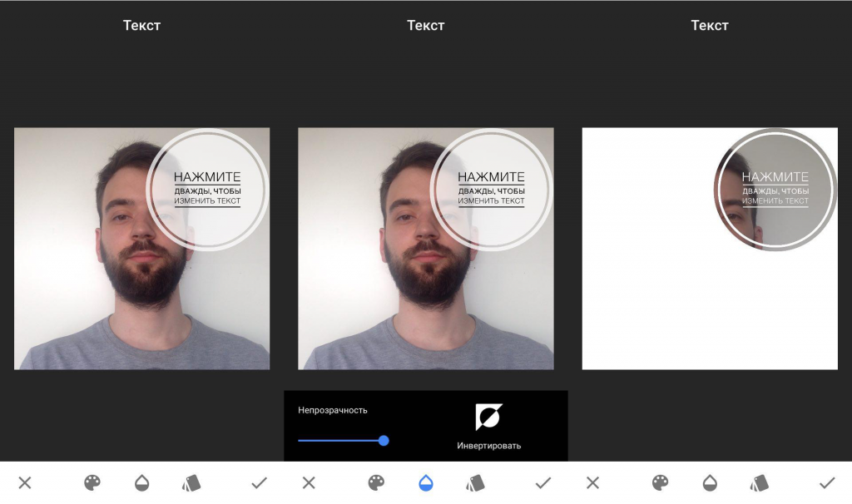Apply the inverted text using the right checkmark
This screenshot has width=852, height=504.
pos(826,482)
